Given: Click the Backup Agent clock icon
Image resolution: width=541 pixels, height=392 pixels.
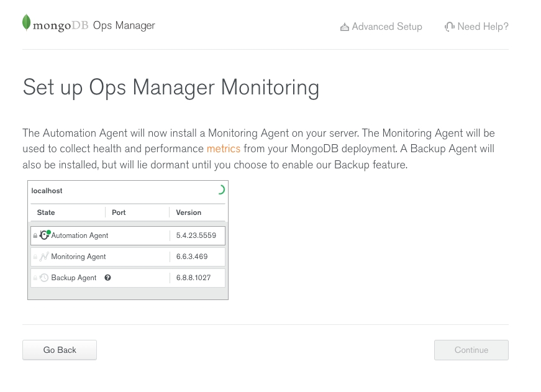Looking at the screenshot, I should [44, 278].
